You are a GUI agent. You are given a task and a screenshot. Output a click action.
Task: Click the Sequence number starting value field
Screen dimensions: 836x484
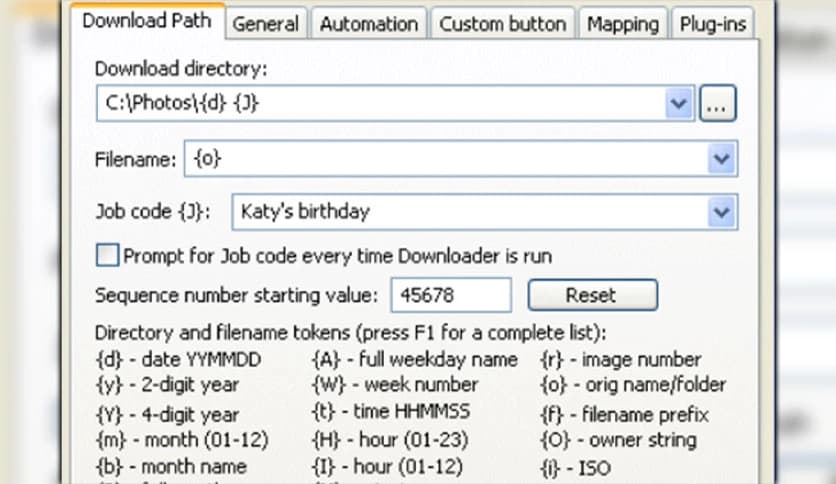(451, 295)
